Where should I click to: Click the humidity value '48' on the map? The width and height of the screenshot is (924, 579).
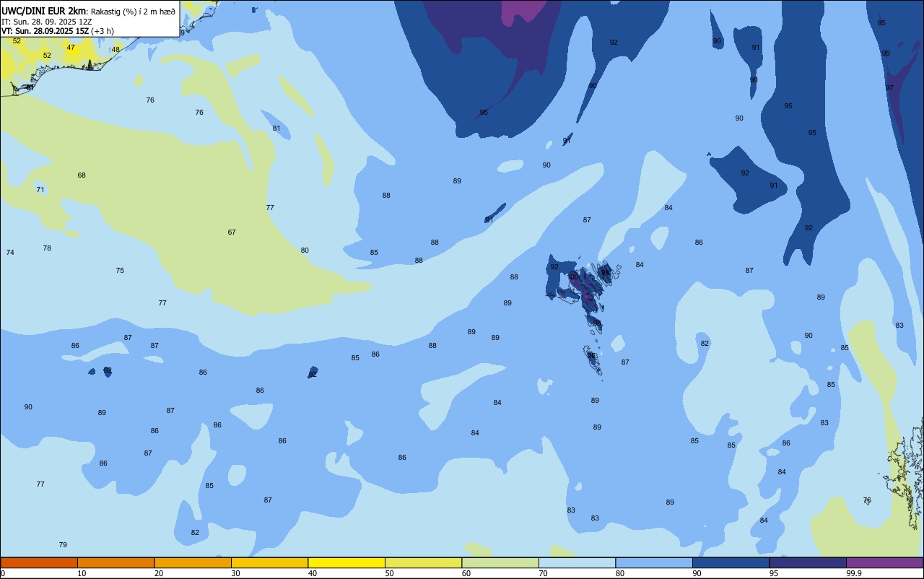click(x=115, y=50)
